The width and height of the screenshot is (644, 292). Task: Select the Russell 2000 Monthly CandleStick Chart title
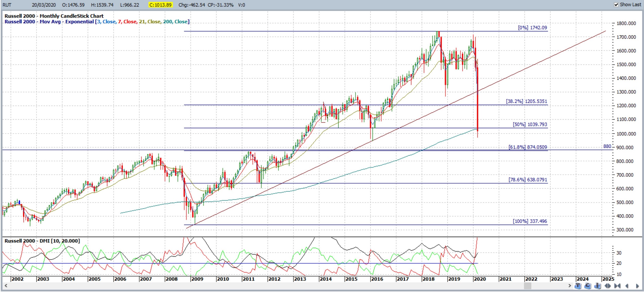(x=54, y=16)
